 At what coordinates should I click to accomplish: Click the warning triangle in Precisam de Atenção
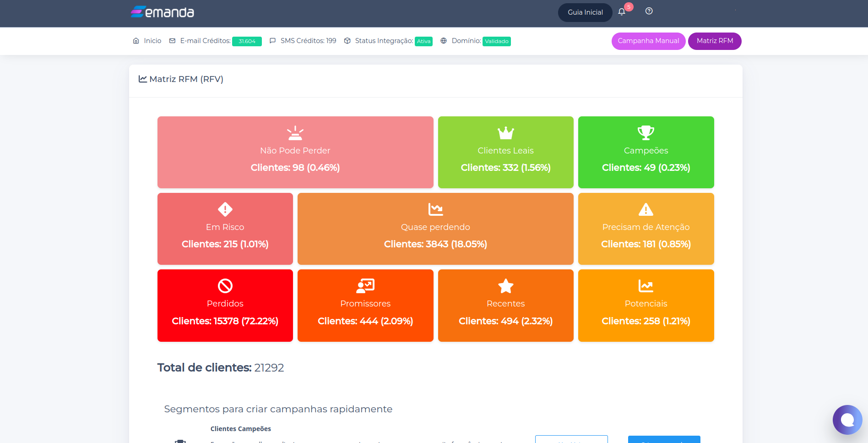[646, 209]
